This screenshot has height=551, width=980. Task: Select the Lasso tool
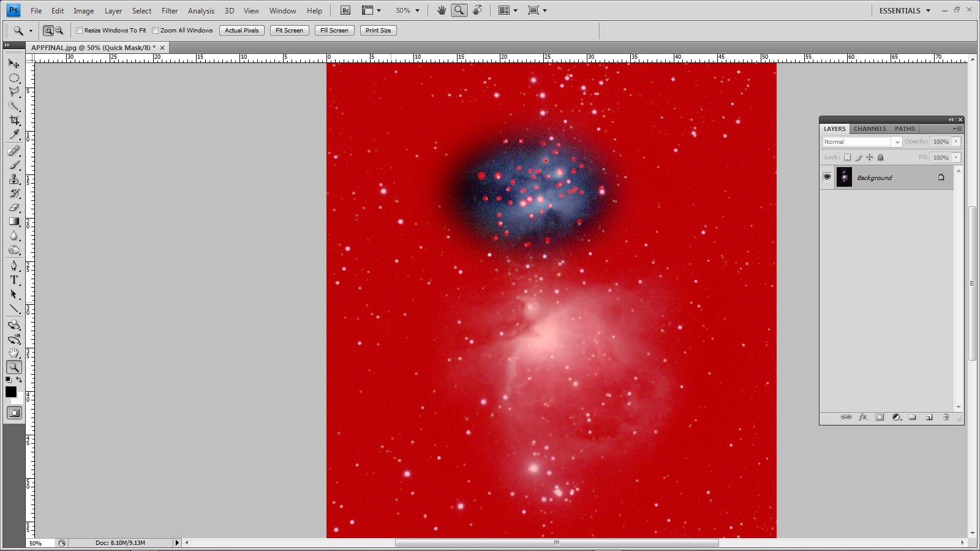click(x=15, y=91)
